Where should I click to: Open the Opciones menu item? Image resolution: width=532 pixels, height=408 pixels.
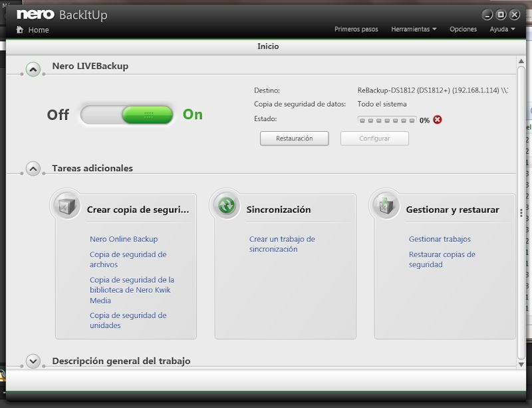(x=463, y=29)
